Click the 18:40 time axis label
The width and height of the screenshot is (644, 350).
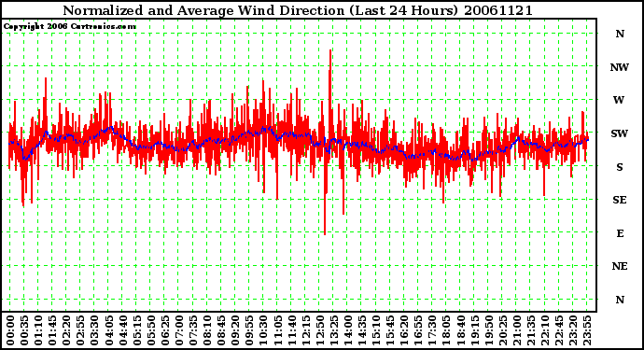point(460,330)
